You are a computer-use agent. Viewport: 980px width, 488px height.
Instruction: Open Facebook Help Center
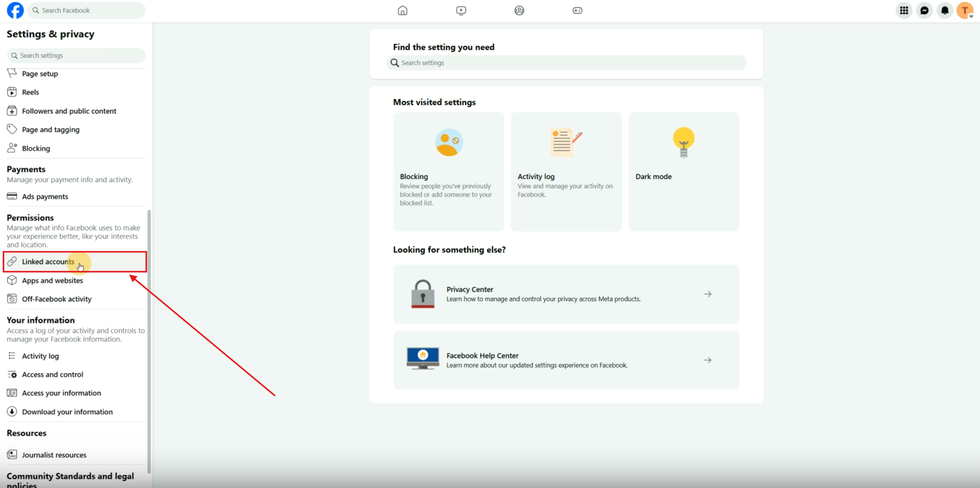point(566,360)
